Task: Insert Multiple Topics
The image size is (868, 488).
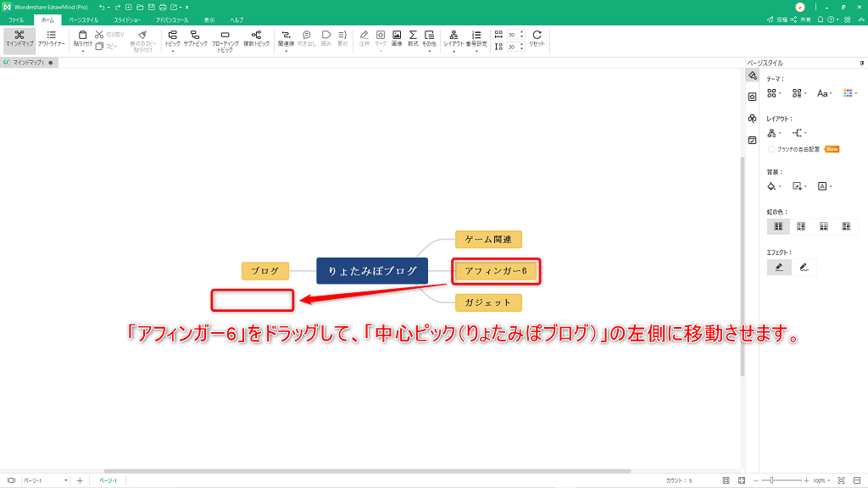Action: pos(256,39)
